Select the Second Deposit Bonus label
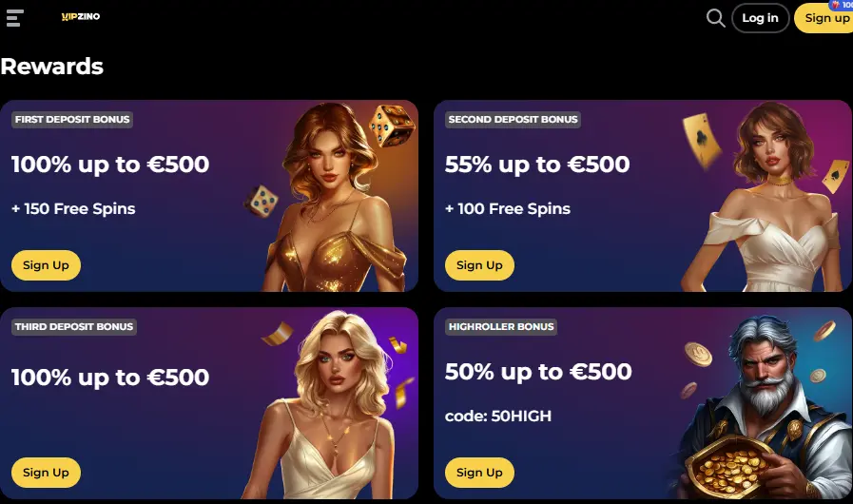This screenshot has height=504, width=853. (x=513, y=119)
